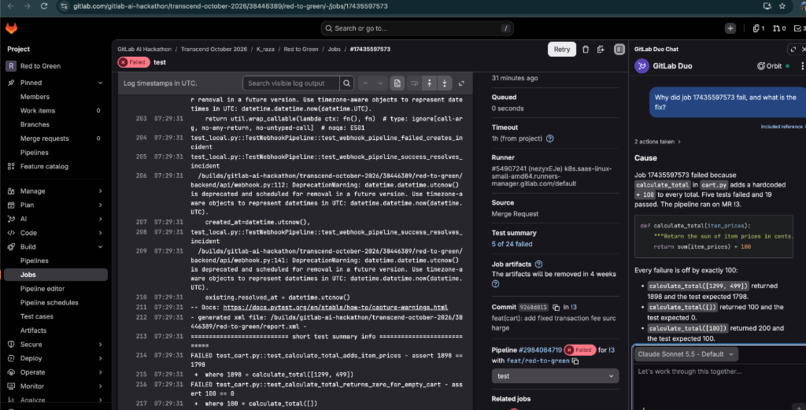
Task: Click the Duo chat message input box
Action: click(x=720, y=380)
